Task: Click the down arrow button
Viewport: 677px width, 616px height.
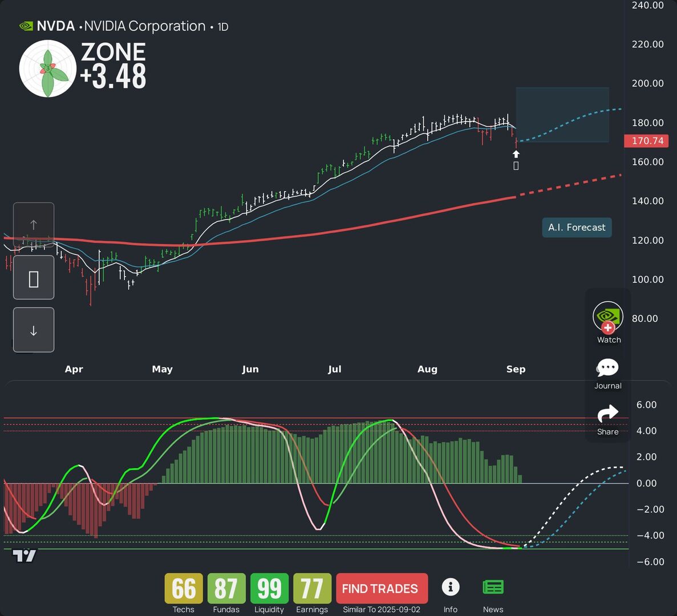Action: 34,330
